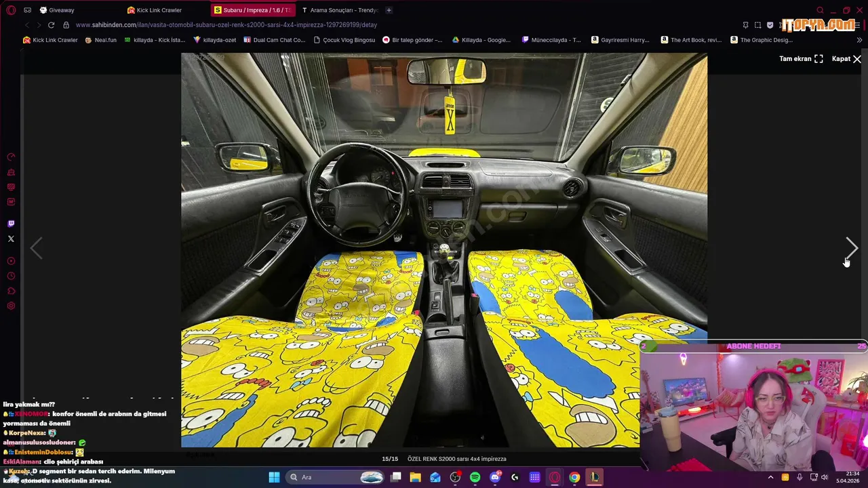Open Task View on the taskbar
This screenshot has height=488, width=868.
pyautogui.click(x=395, y=477)
